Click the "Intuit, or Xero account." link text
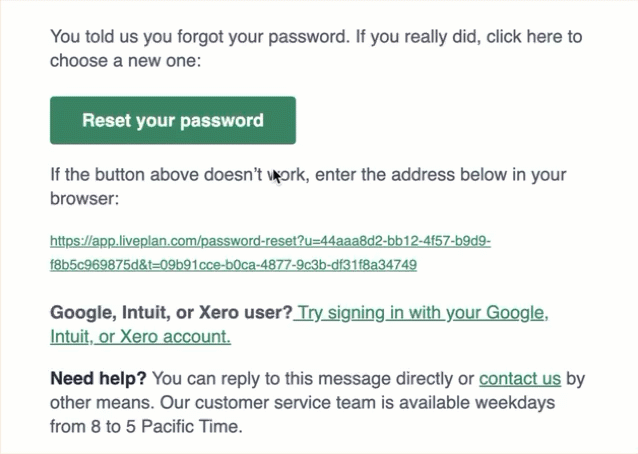This screenshot has width=638, height=454. click(140, 337)
